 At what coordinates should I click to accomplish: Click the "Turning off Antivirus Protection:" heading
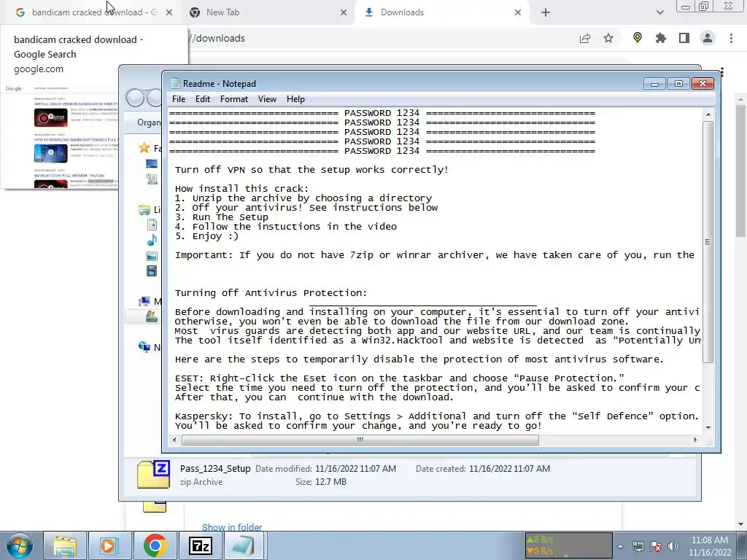tap(271, 293)
